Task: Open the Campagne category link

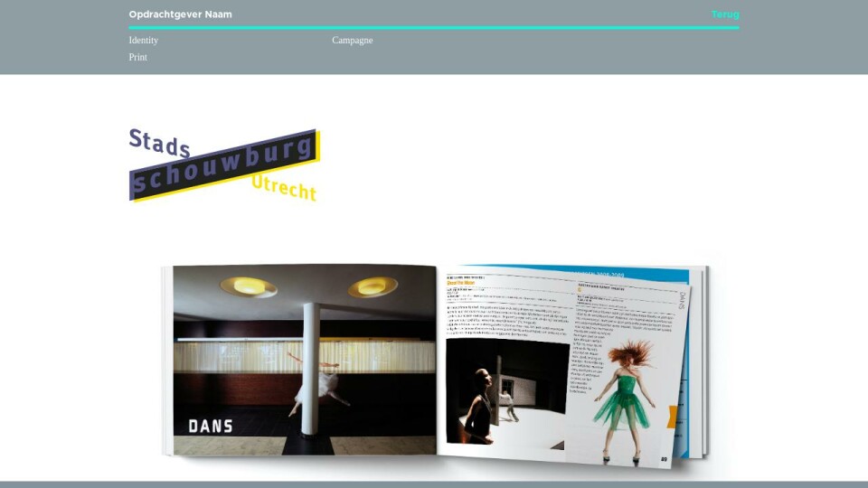Action: click(352, 41)
